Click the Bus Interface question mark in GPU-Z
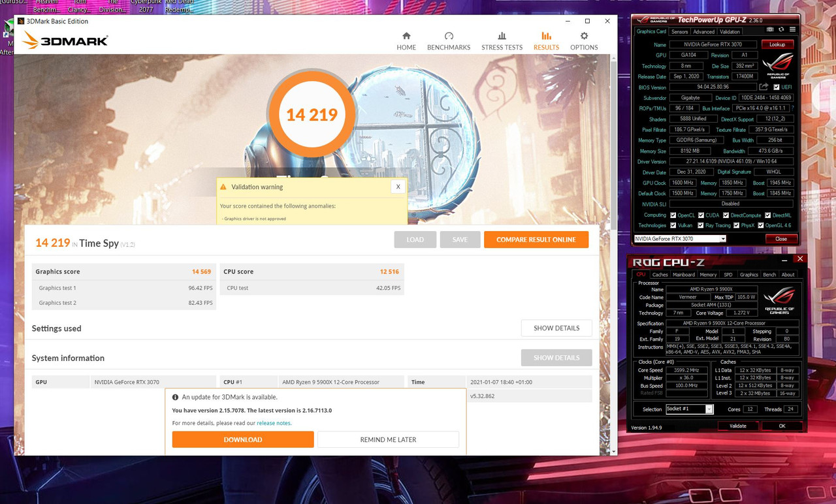 click(x=792, y=108)
